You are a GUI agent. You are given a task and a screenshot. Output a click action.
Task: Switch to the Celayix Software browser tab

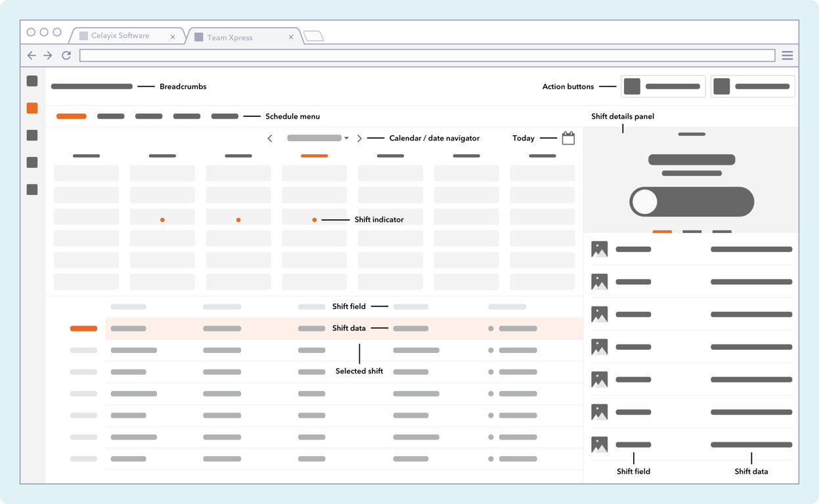[x=127, y=36]
